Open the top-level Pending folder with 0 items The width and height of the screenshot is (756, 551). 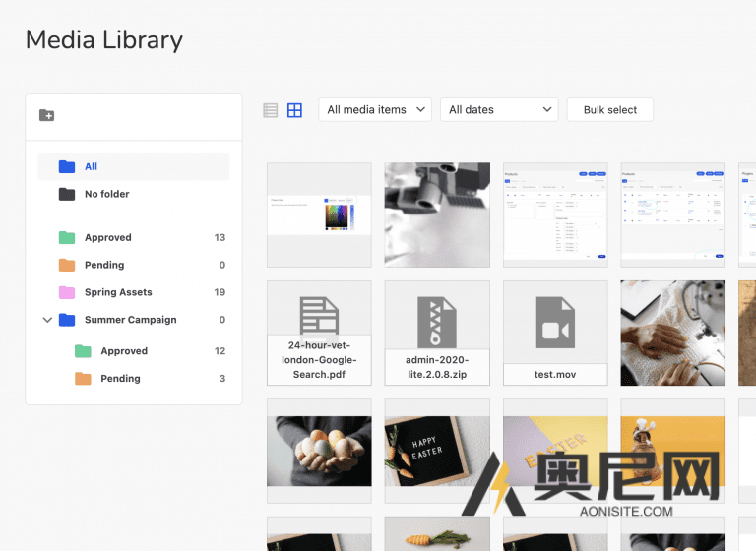134,265
